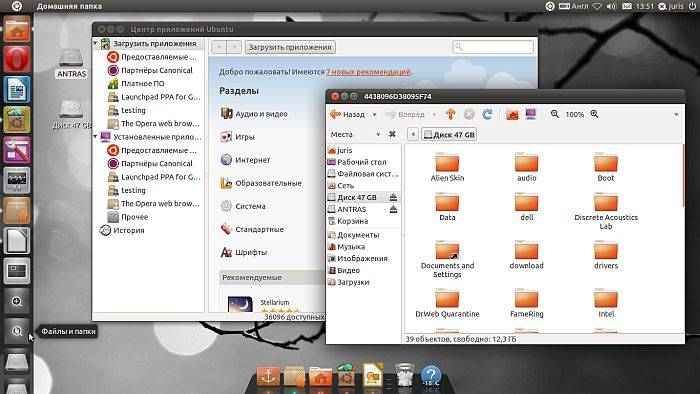700x394 pixels.
Task: Go up one folder level in file manager
Action: point(450,114)
